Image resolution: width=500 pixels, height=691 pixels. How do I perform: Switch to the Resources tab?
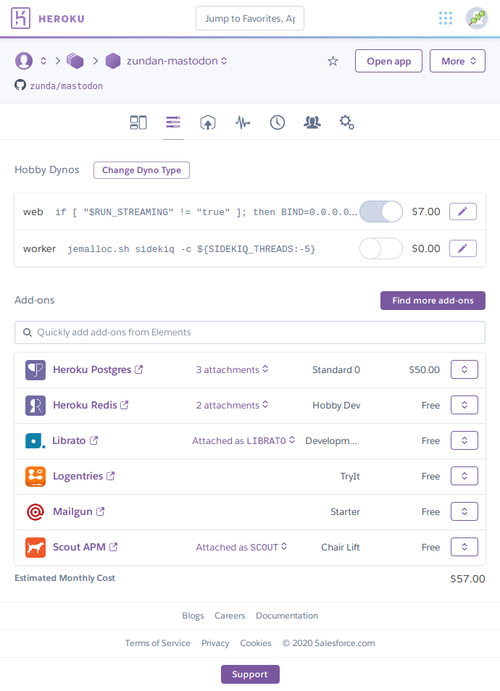(x=173, y=122)
